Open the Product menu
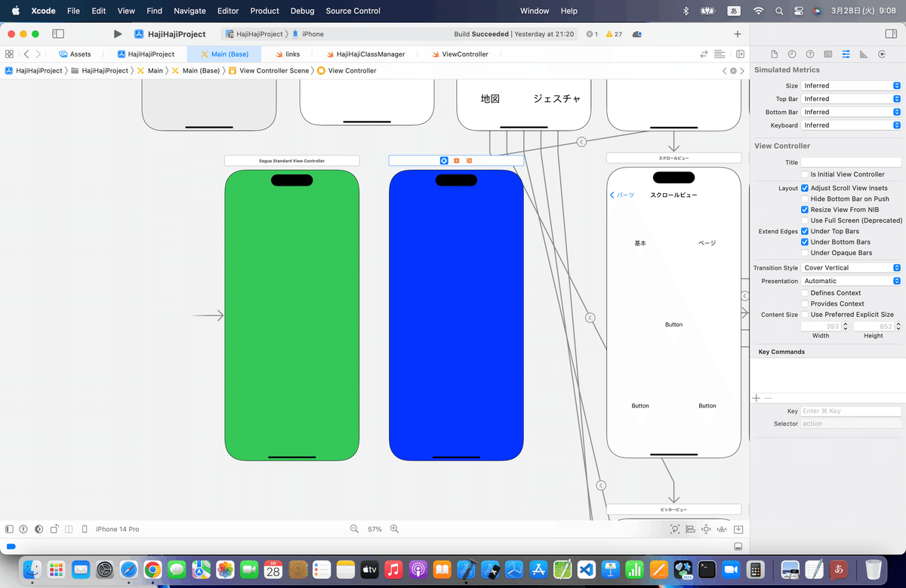Image resolution: width=906 pixels, height=588 pixels. pos(265,11)
